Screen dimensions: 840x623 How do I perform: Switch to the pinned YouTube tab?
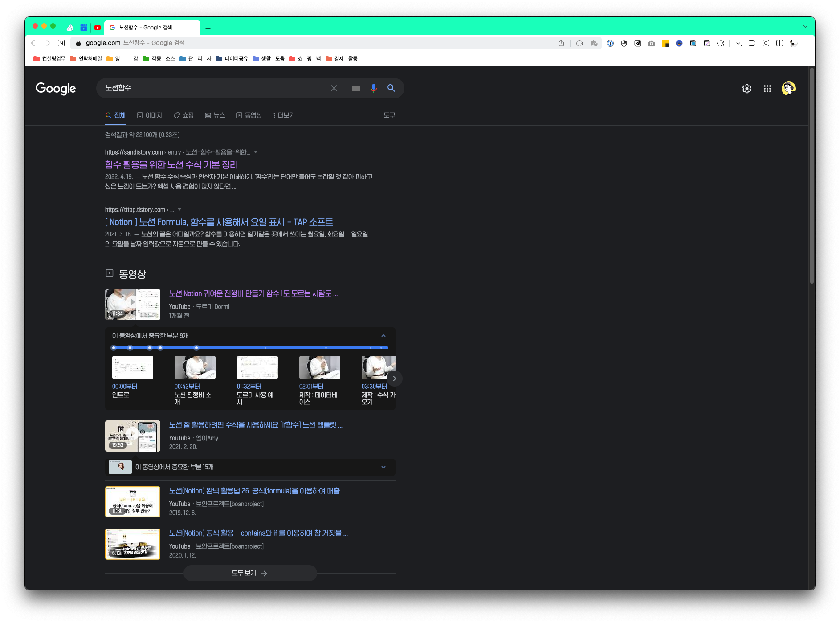(x=97, y=28)
